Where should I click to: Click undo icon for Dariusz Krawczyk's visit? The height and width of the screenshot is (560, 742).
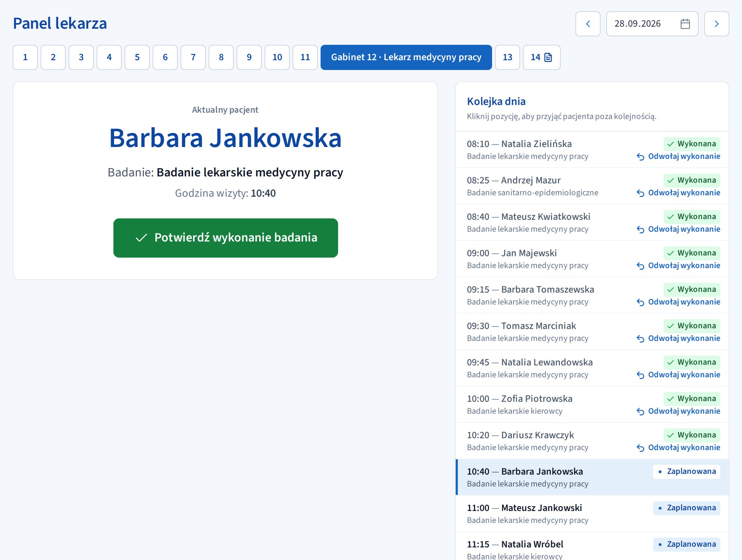tap(640, 448)
